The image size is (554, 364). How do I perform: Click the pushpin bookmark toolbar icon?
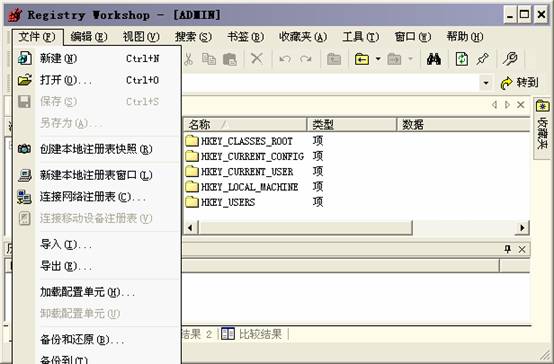pos(482,59)
